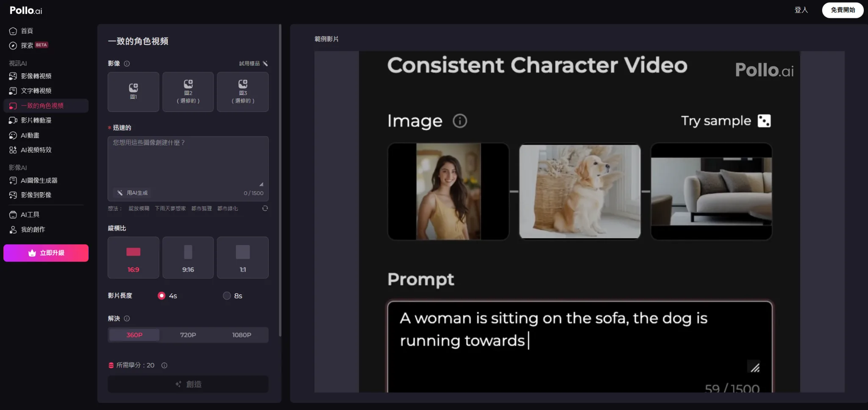
Task: Click the 影片轉動漫 sidebar icon
Action: pyautogui.click(x=13, y=120)
